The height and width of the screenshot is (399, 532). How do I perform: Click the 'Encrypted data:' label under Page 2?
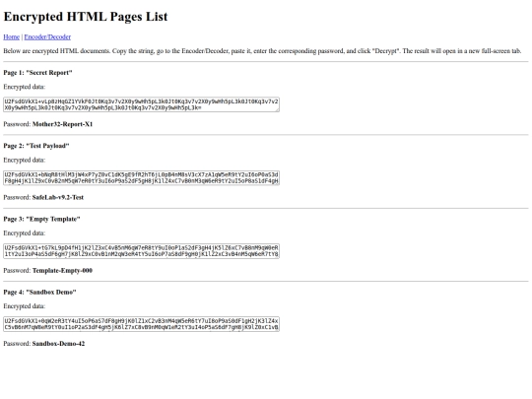click(x=24, y=161)
